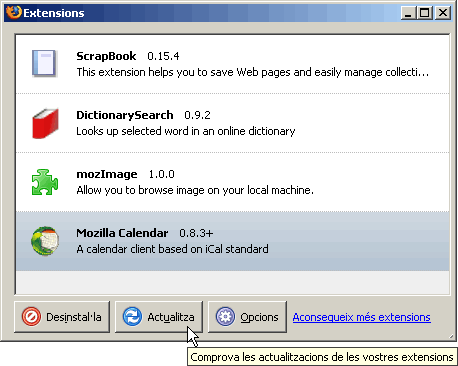The width and height of the screenshot is (458, 366).
Task: Click ScrapBook version number 0.15.4
Action: coord(163,56)
